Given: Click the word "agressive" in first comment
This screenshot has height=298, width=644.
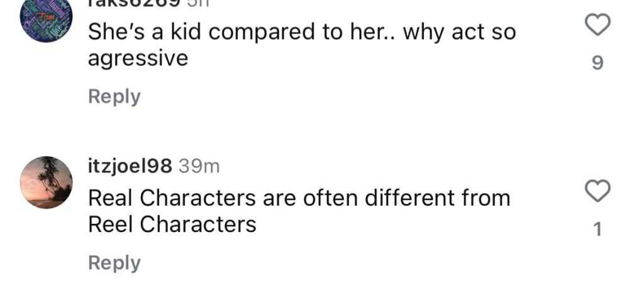Looking at the screenshot, I should click(x=138, y=58).
